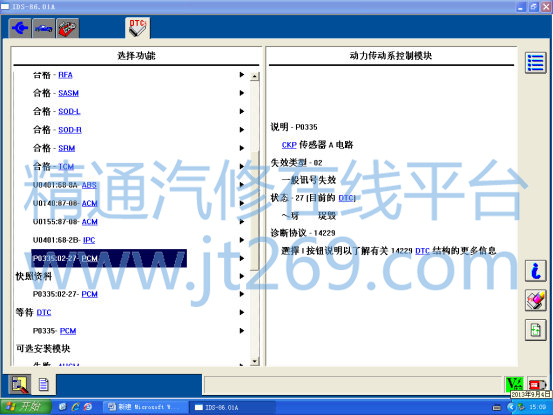Open the CKP link in description

(289, 145)
